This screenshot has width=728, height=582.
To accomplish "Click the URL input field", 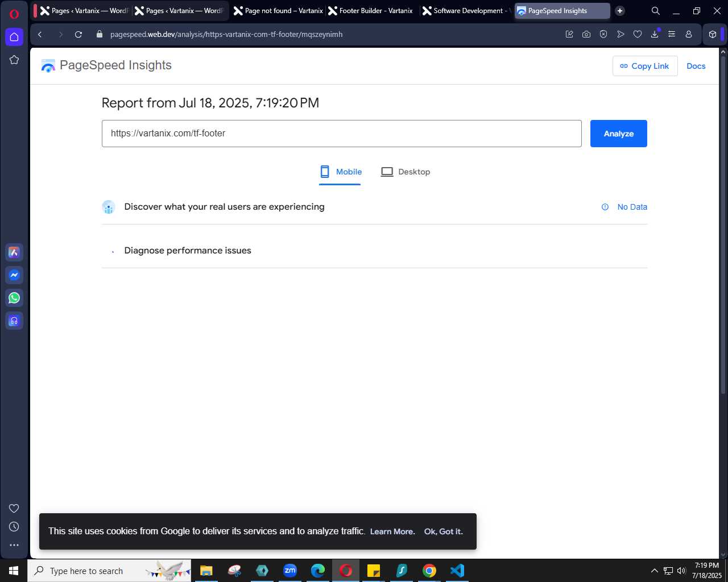I will pos(342,134).
